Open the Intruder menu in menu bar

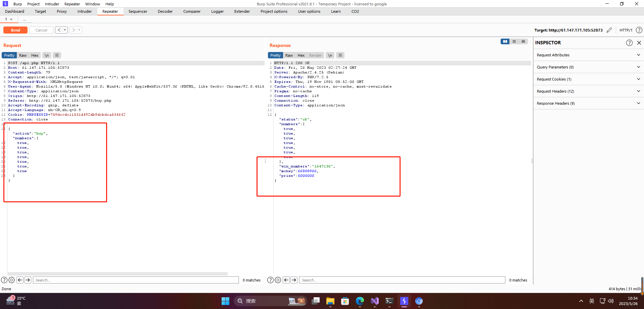pyautogui.click(x=52, y=4)
